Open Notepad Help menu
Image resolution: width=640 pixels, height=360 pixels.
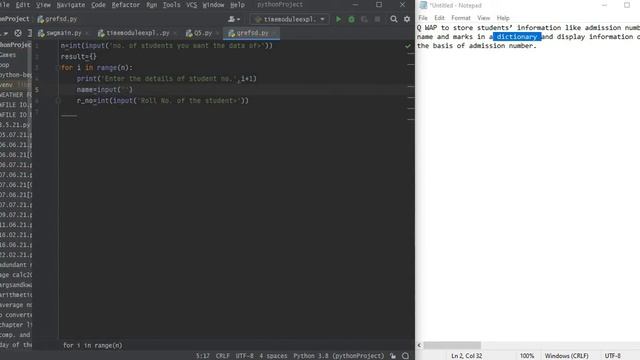503,18
